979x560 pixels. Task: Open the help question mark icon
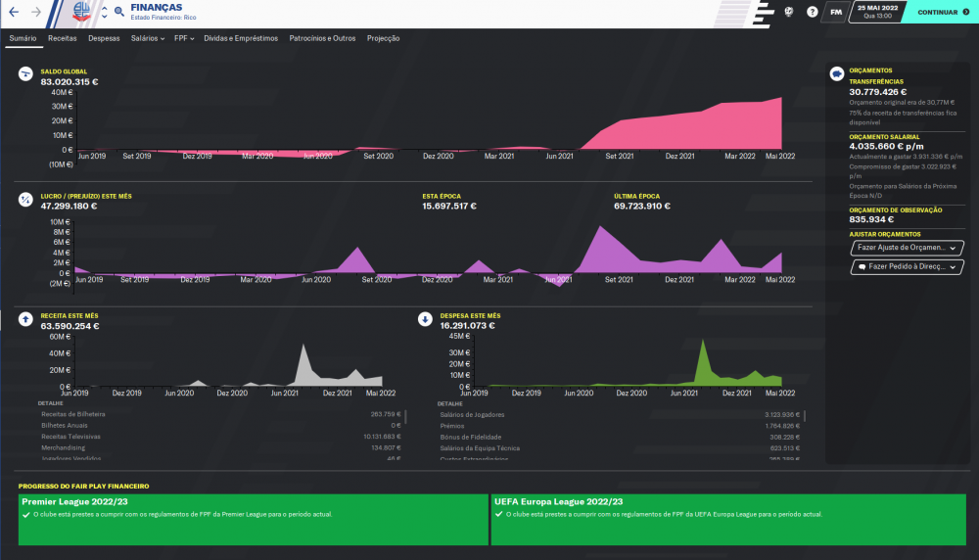pos(812,12)
